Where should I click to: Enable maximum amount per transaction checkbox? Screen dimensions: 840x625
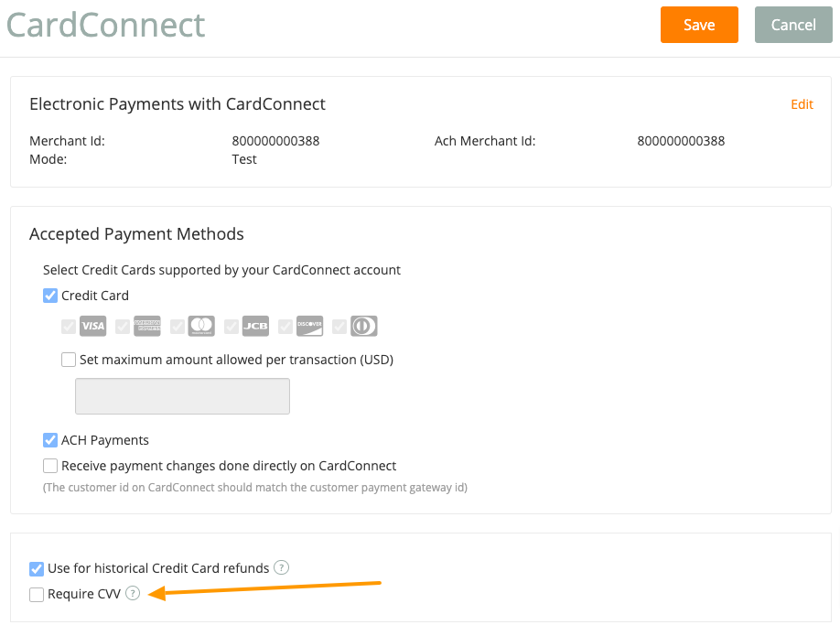69,360
